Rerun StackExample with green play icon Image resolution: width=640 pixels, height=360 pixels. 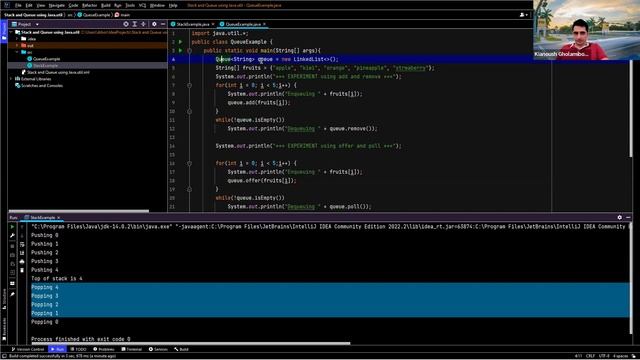click(12, 227)
